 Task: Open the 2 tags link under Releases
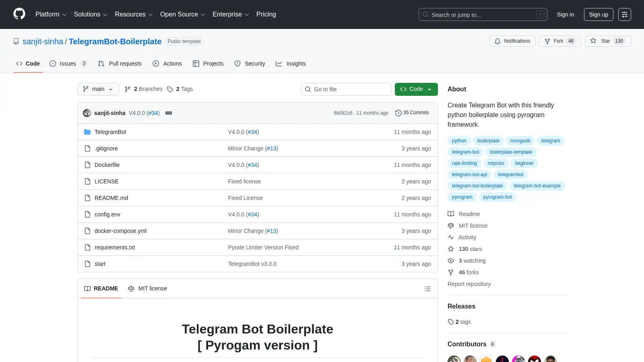[459, 322]
